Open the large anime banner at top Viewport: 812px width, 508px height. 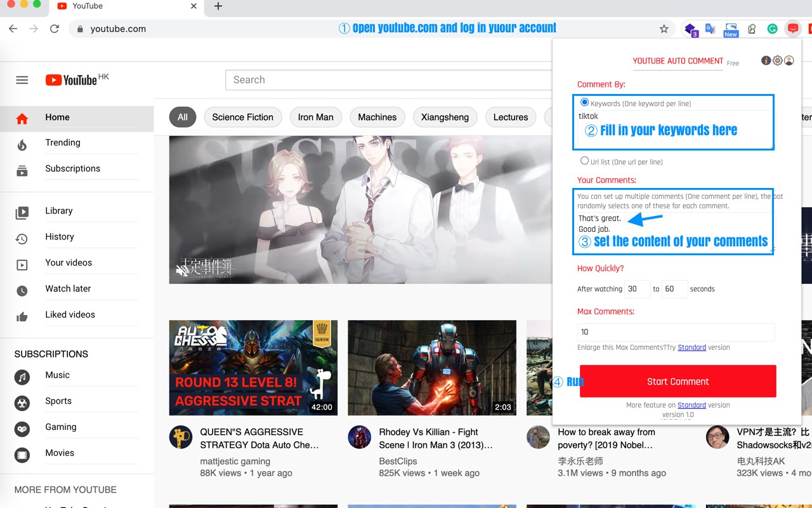click(360, 210)
